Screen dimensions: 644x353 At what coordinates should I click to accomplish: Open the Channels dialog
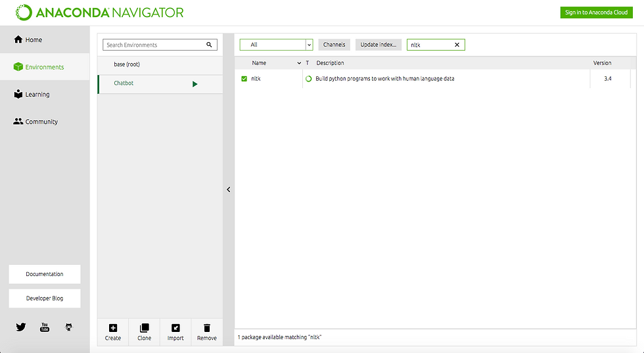[x=334, y=45]
